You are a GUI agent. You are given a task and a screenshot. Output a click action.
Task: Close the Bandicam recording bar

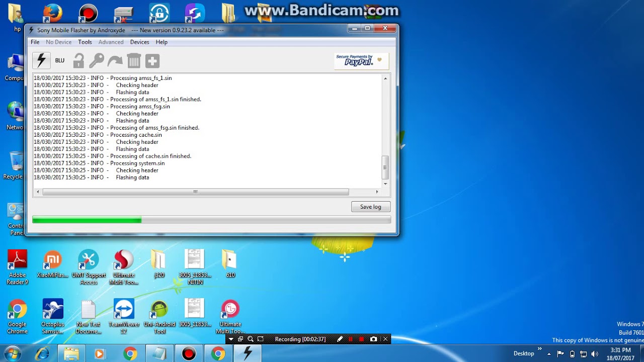point(385,339)
